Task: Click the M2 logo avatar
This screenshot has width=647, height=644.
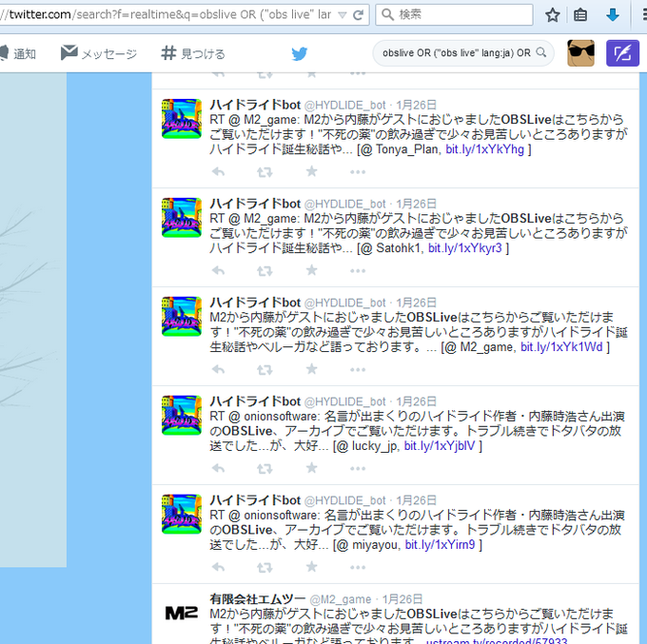Action: click(182, 613)
